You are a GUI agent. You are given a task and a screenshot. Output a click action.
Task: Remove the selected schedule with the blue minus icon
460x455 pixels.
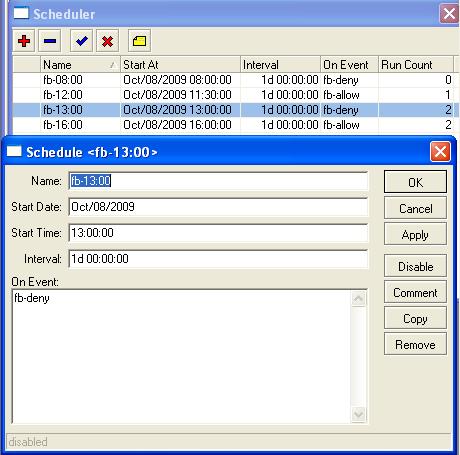point(50,41)
